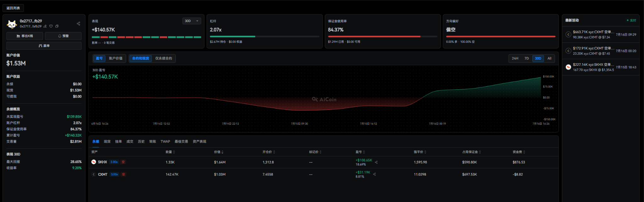Open the 资产表现 tab
Viewport: 644px width, 202px height.
point(199,142)
